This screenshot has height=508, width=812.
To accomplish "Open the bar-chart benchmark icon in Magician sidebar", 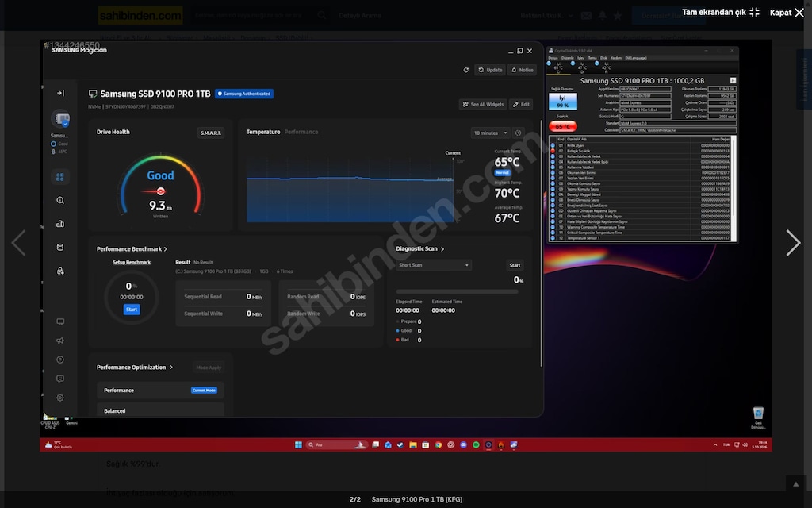I will pyautogui.click(x=60, y=223).
